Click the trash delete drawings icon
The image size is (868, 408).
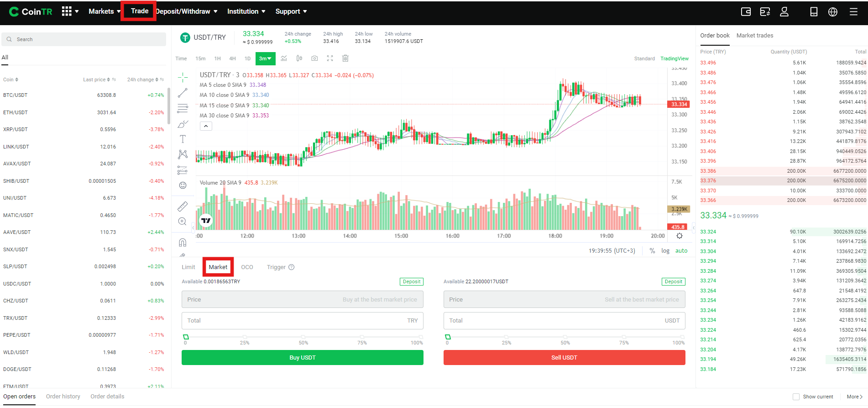point(345,58)
